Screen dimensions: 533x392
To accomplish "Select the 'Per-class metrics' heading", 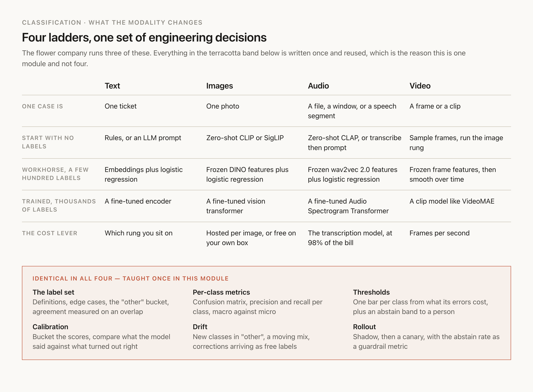I will (x=221, y=292).
